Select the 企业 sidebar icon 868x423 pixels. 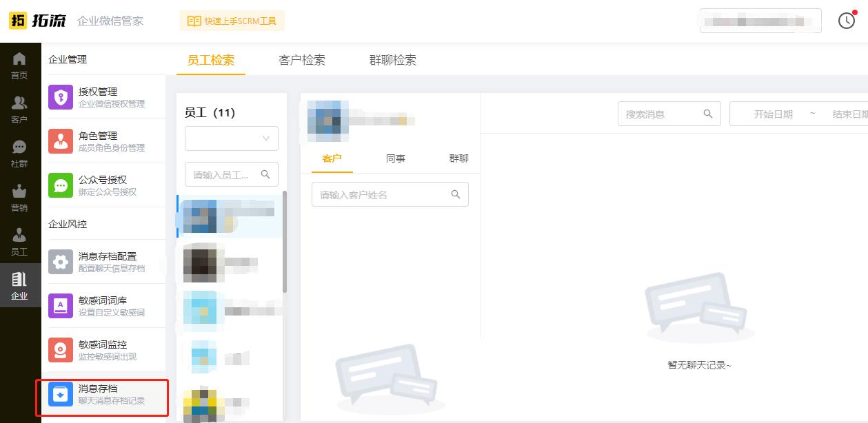click(20, 285)
